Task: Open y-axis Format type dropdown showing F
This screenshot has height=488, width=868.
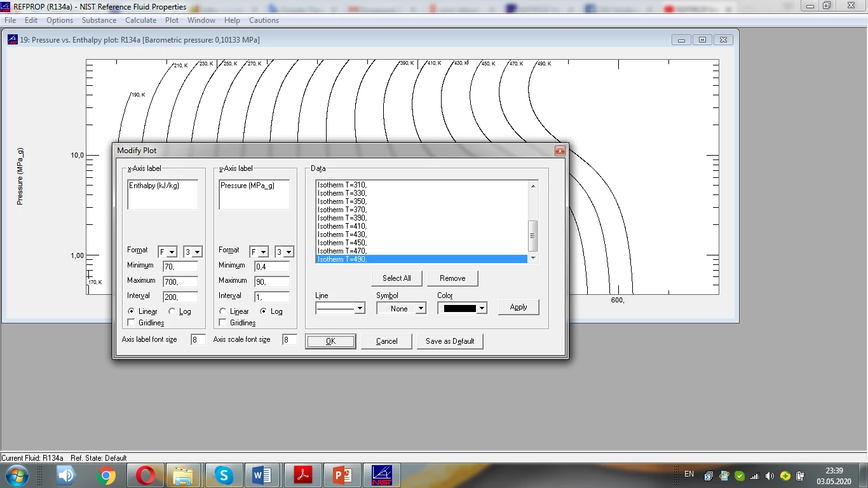Action: click(259, 252)
